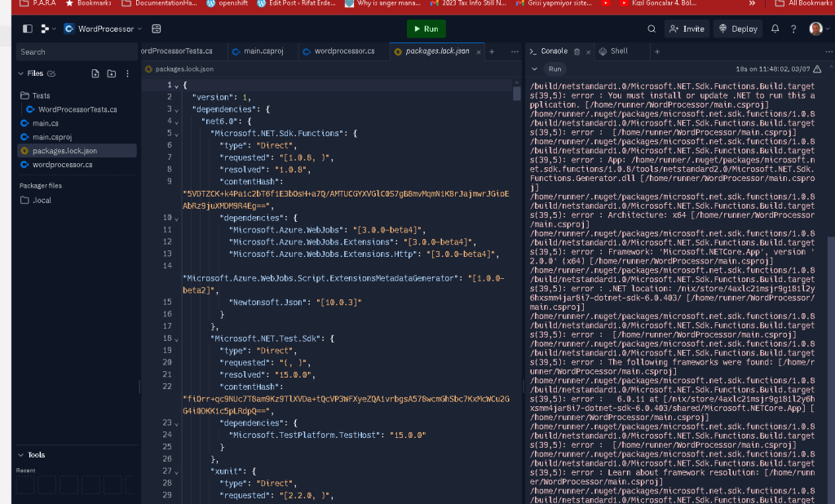Image resolution: width=835 pixels, height=504 pixels.
Task: Open the Files pane three-dot menu
Action: click(x=127, y=73)
